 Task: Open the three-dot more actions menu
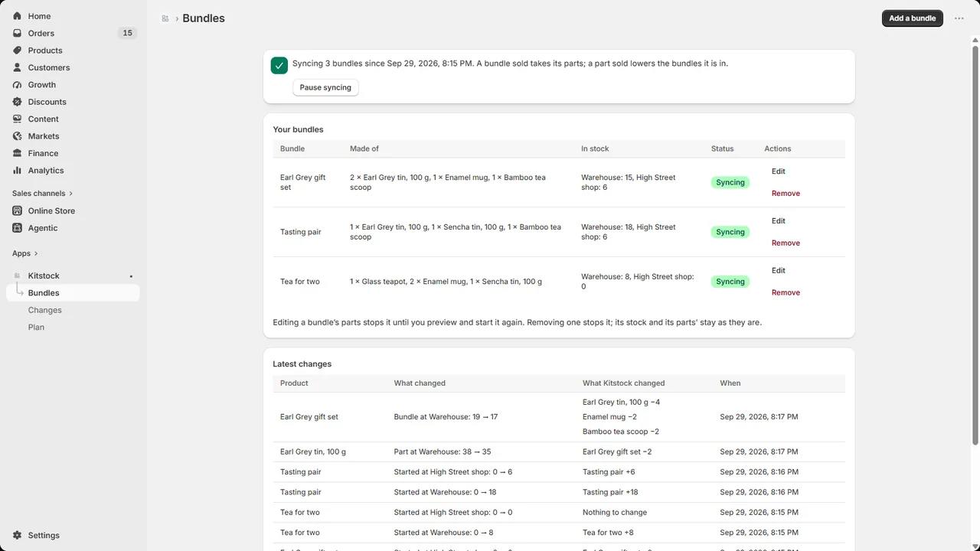(x=959, y=18)
